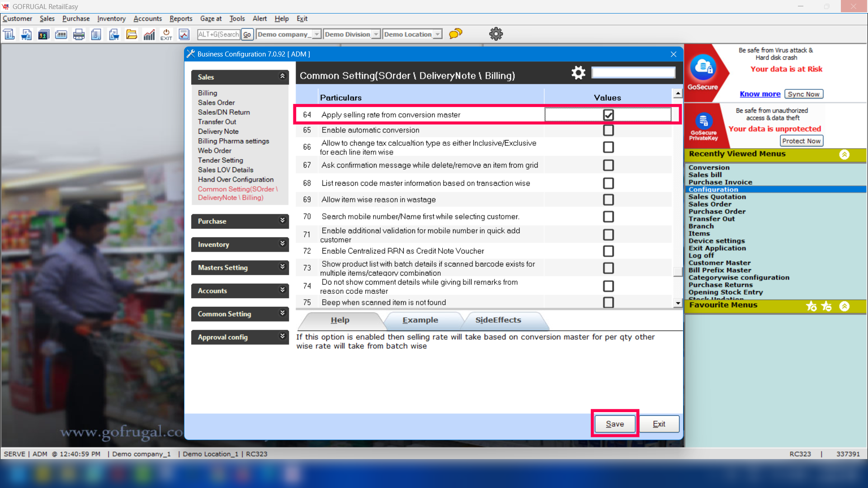Image resolution: width=868 pixels, height=488 pixels.
Task: Switch to the SideEffects tab
Action: pos(498,320)
